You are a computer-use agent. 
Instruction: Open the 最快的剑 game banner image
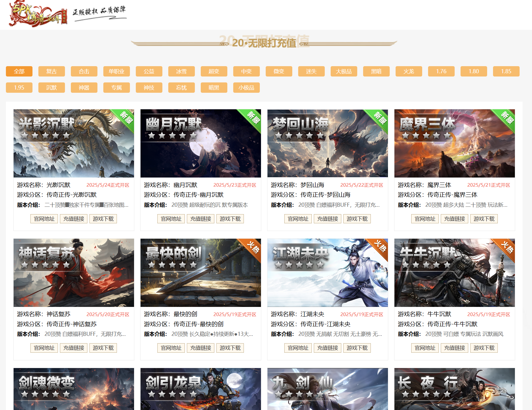[x=201, y=273]
